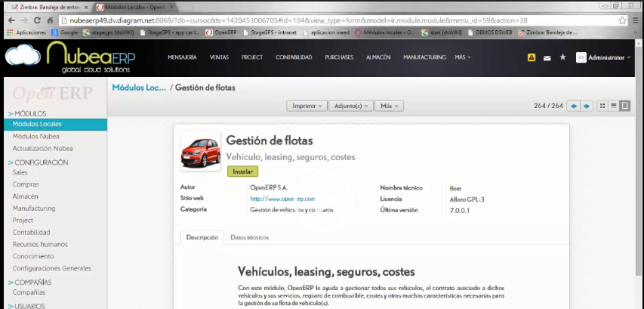This screenshot has height=309, width=644.
Task: Collapse the MÓDULOS sidebar section
Action: (27, 113)
